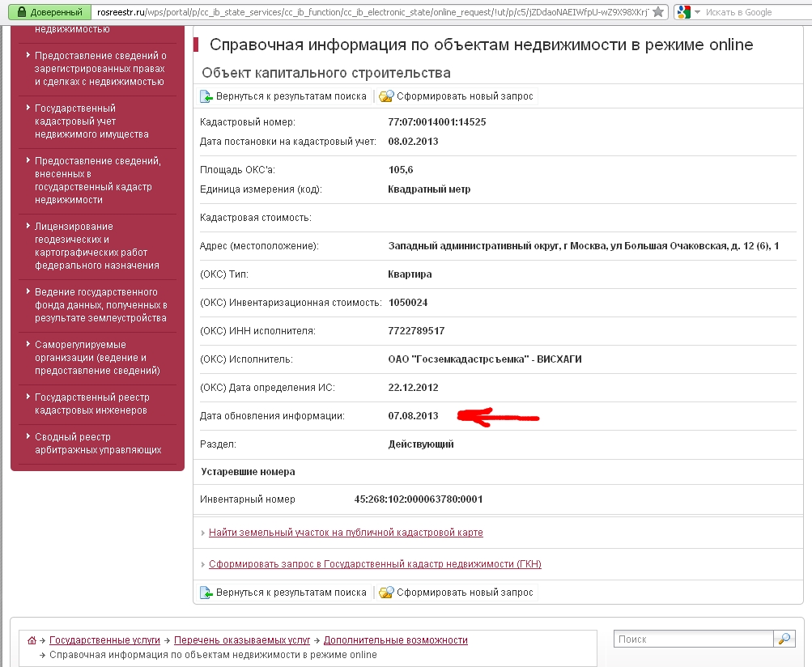Image resolution: width=812 pixels, height=667 pixels.
Task: Click bottom 'Сформировать новый запрос' icon
Action: [386, 593]
